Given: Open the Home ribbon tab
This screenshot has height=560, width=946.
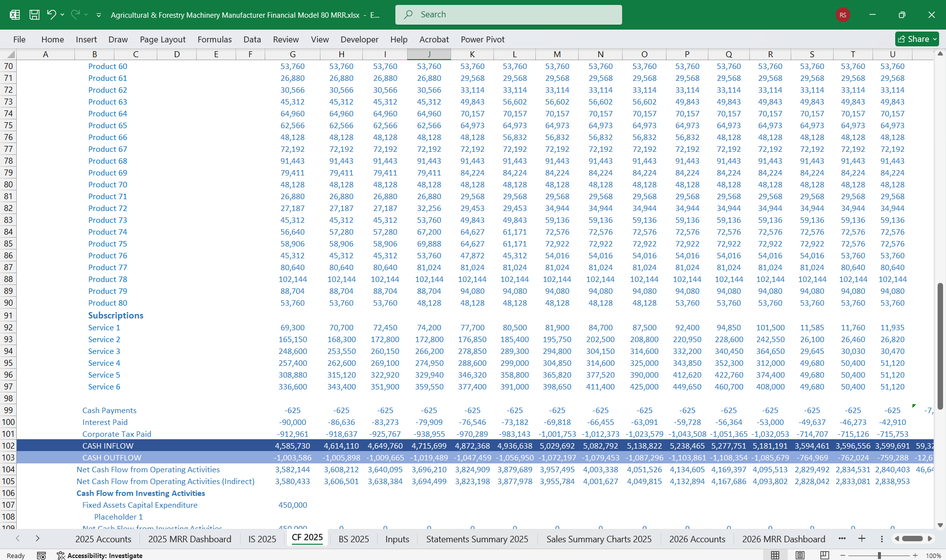Looking at the screenshot, I should click(53, 39).
